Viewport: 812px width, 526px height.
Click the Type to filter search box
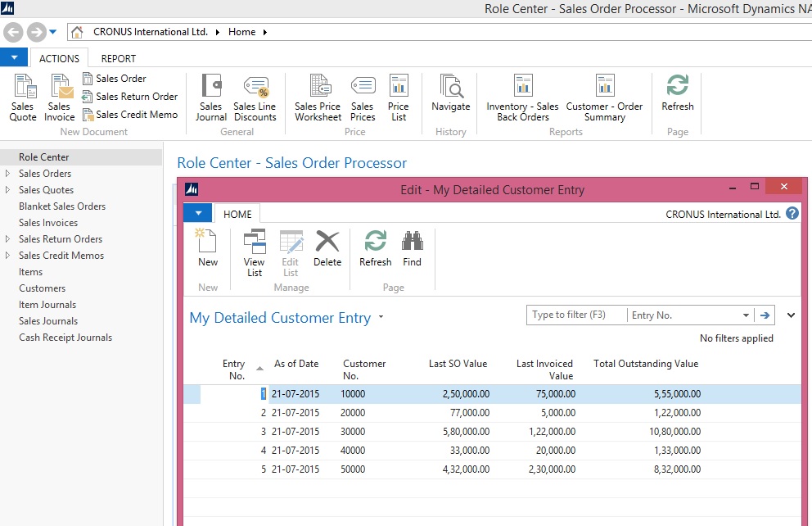point(576,315)
